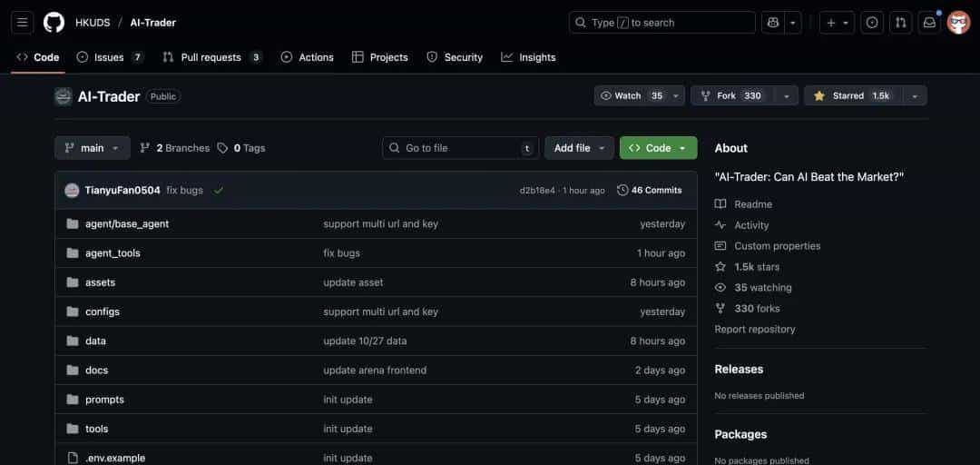
Task: Open commit hash d2b18e4
Action: (x=537, y=190)
